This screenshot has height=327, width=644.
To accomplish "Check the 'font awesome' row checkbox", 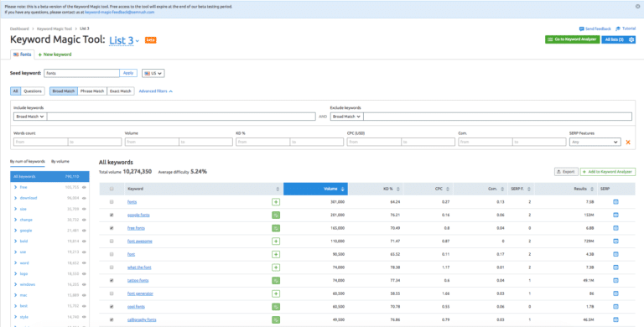I will (x=112, y=241).
